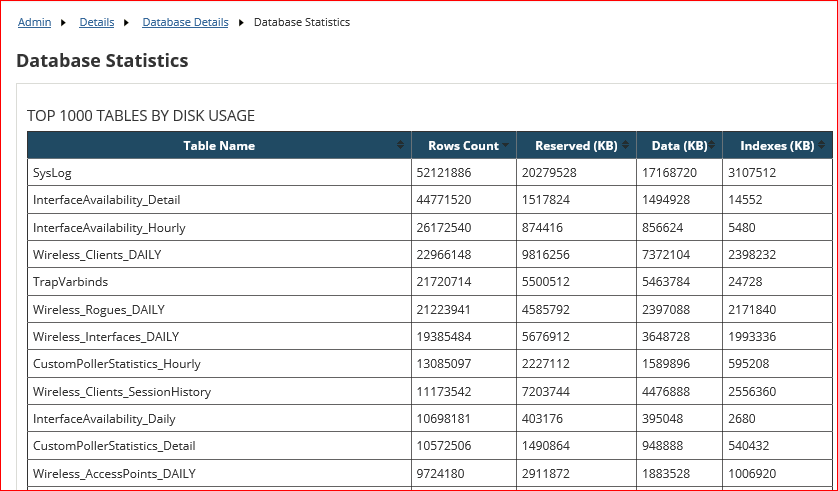Click data value 4476888
This screenshot has width=838, height=491.
click(x=666, y=392)
